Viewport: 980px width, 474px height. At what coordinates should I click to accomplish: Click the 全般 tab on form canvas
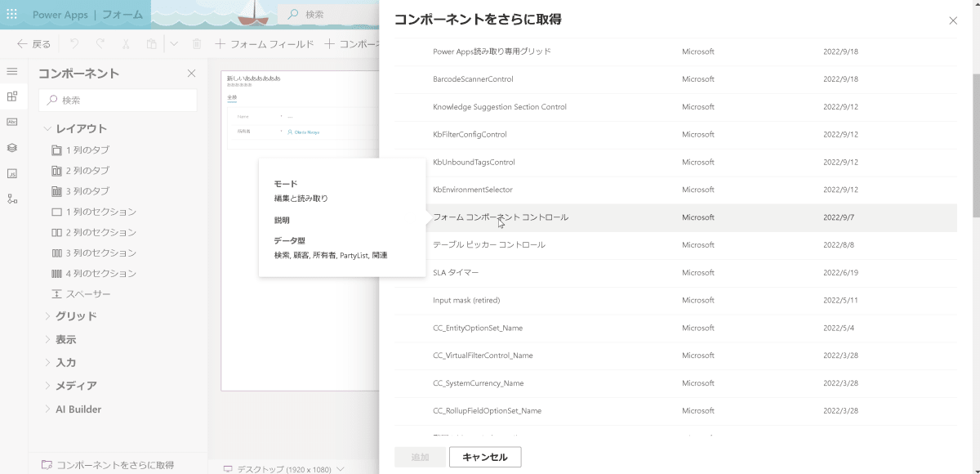tap(231, 96)
